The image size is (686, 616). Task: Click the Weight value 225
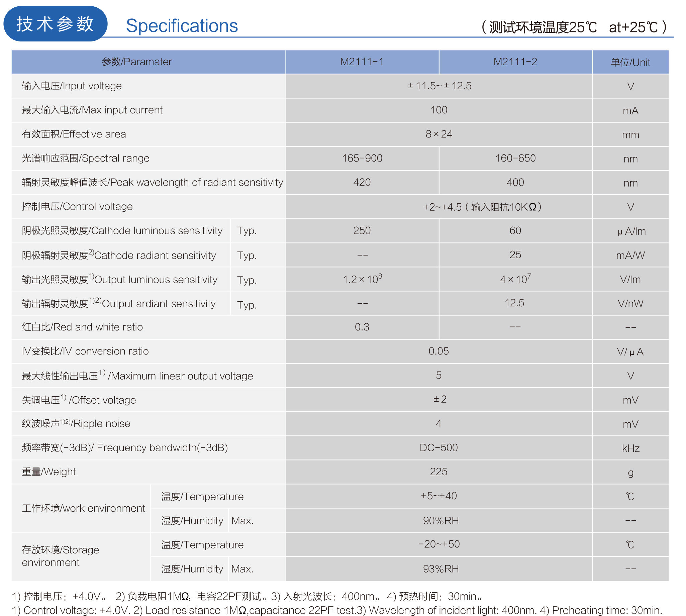tap(438, 472)
